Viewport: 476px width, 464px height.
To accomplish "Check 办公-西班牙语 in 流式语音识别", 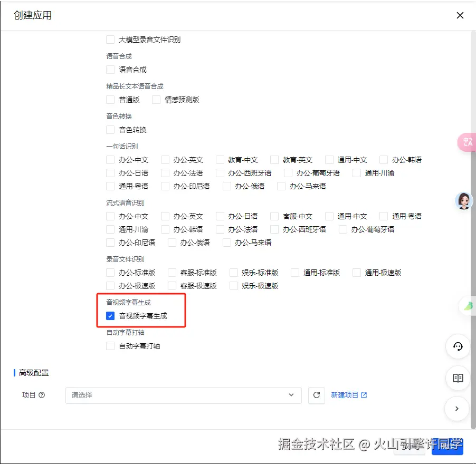I will coord(274,229).
